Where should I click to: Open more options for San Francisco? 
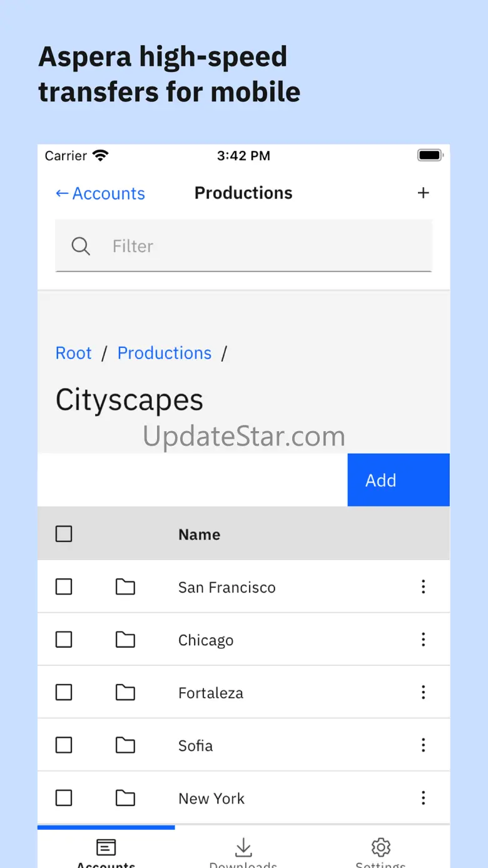(x=424, y=586)
